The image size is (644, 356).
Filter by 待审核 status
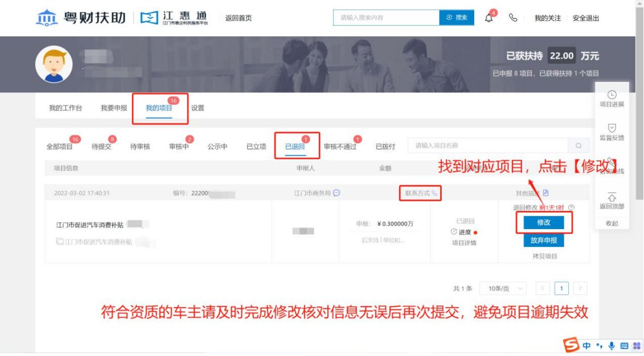point(140,146)
